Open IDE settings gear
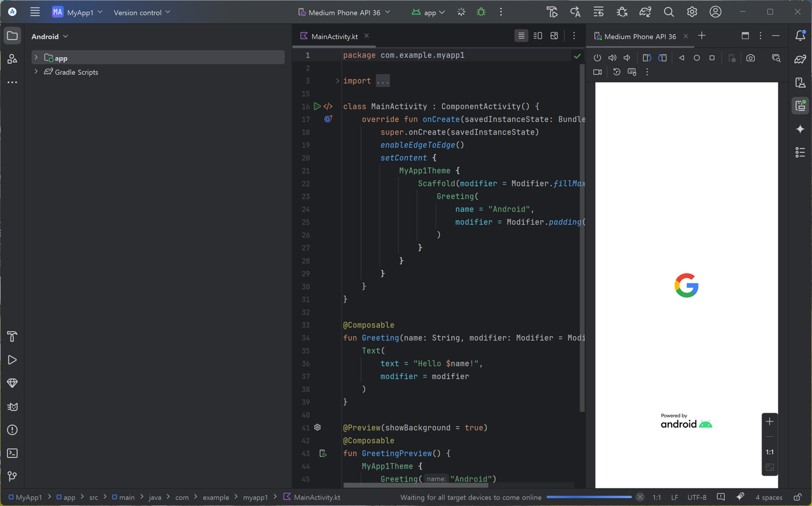812x506 pixels. coord(692,12)
